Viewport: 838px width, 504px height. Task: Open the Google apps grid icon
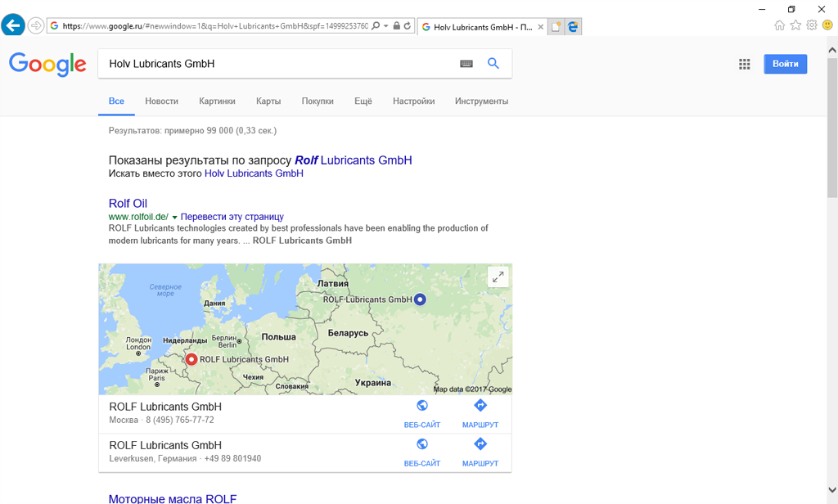click(x=745, y=64)
